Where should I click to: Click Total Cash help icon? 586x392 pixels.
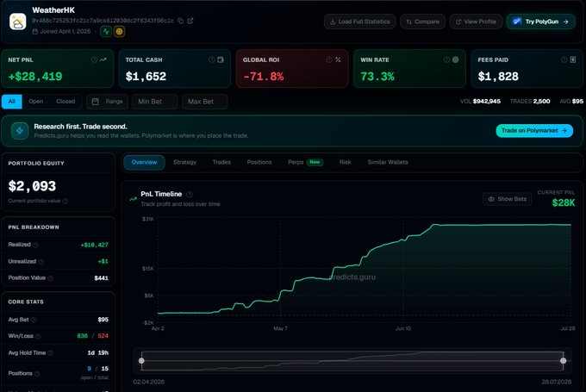coord(211,59)
